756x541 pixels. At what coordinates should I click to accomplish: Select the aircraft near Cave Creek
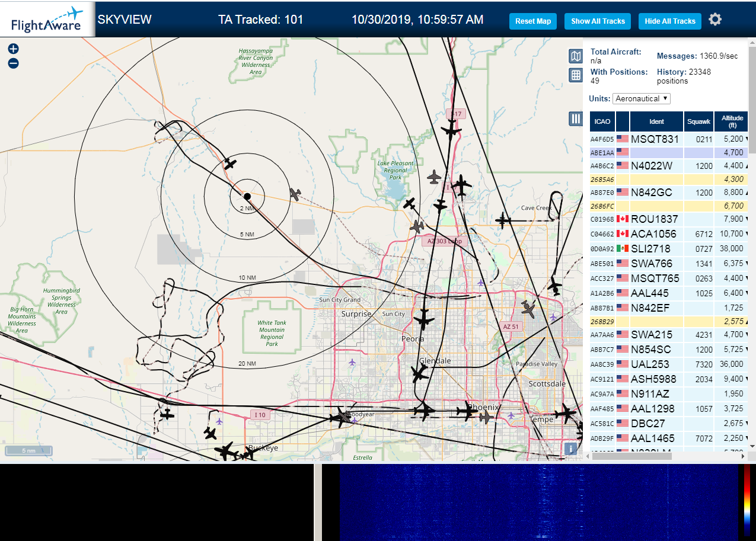click(x=503, y=221)
